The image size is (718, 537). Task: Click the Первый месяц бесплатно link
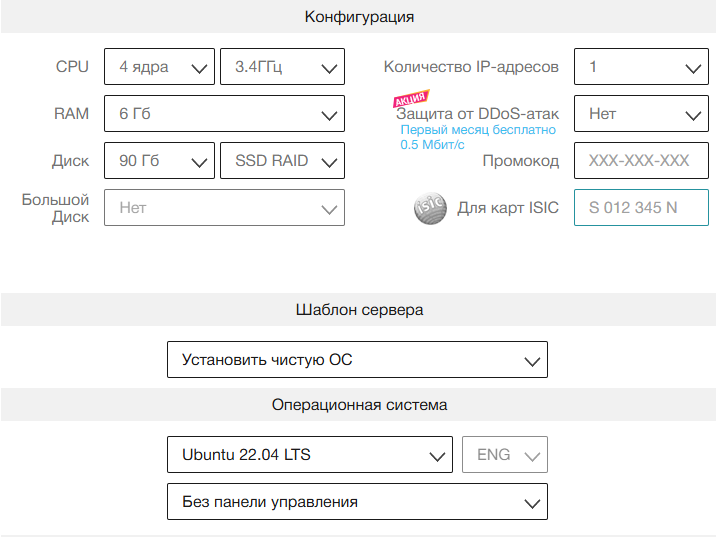pos(478,130)
